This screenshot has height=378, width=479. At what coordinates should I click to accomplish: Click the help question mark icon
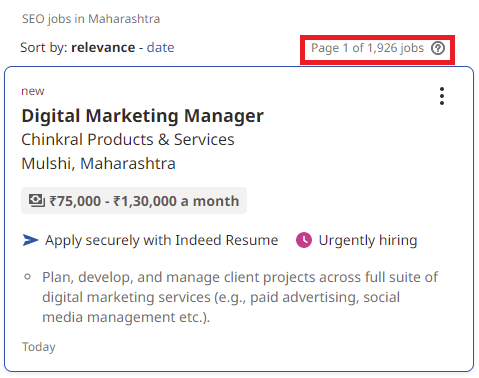click(438, 48)
